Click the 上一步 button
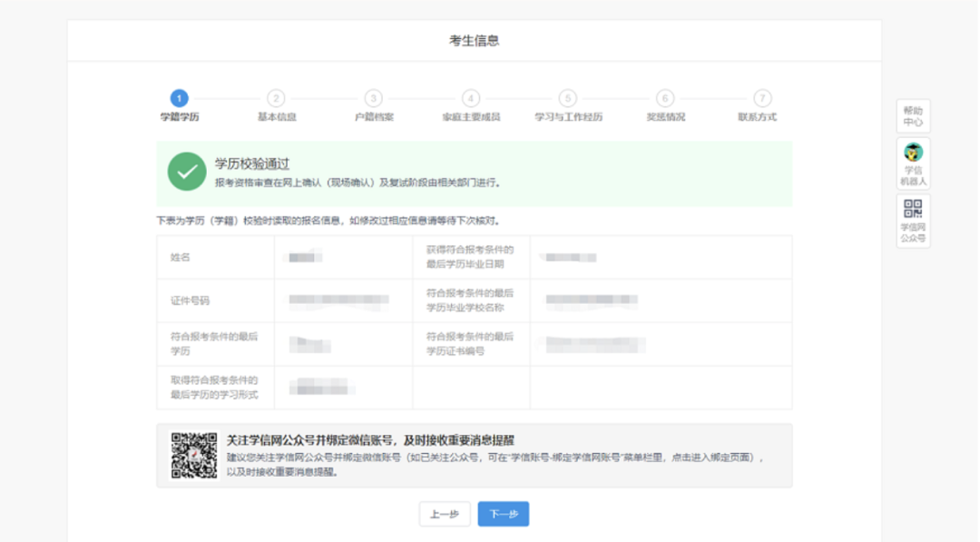The height and width of the screenshot is (542, 980). 445,514
